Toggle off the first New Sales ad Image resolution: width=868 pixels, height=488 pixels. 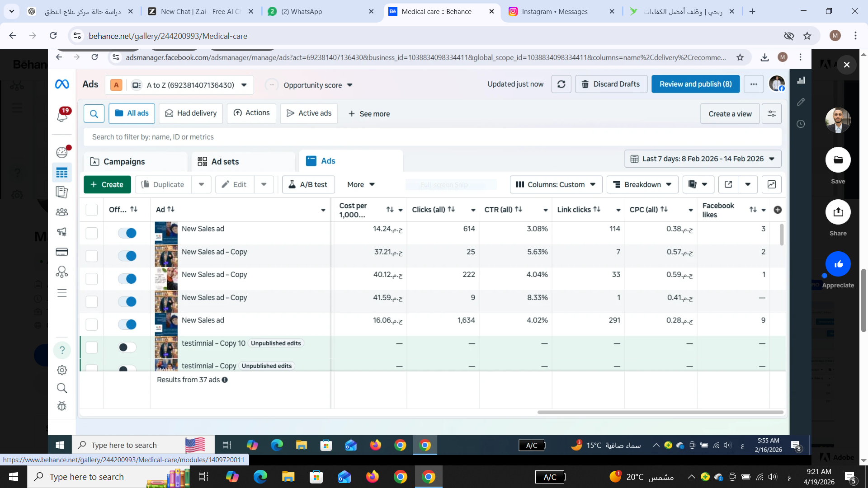(x=127, y=233)
